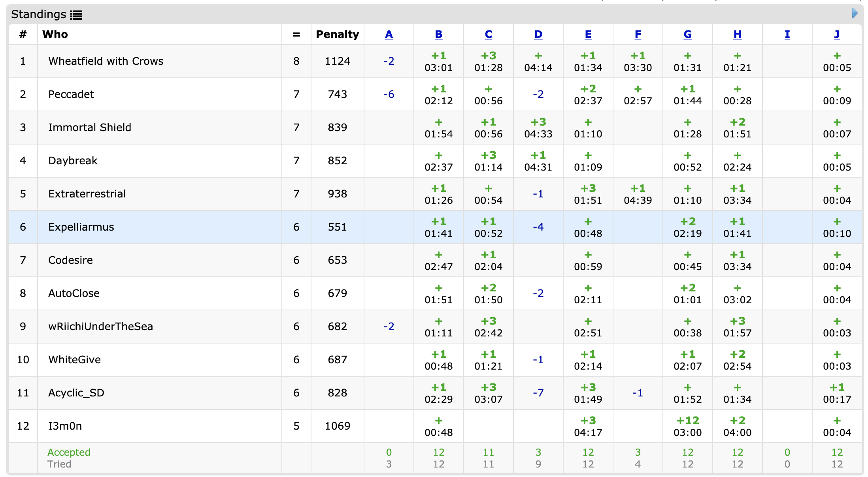Viewport: 868px width, 477px height.
Task: Open problem B link
Action: (x=439, y=34)
